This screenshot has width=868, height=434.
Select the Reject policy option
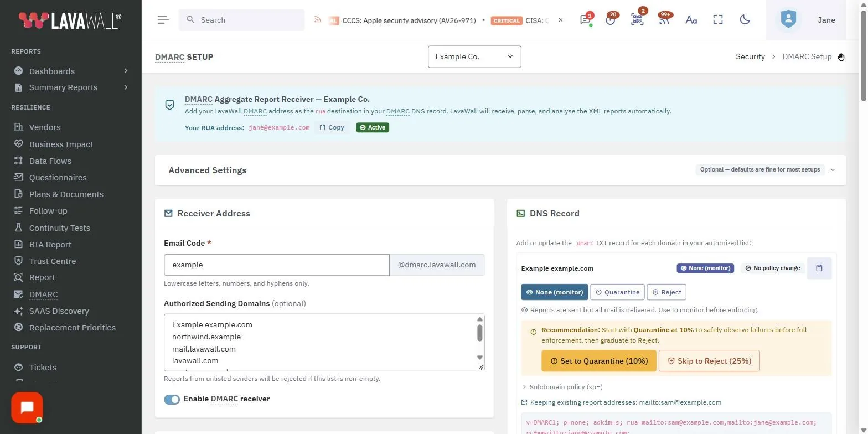tap(666, 292)
